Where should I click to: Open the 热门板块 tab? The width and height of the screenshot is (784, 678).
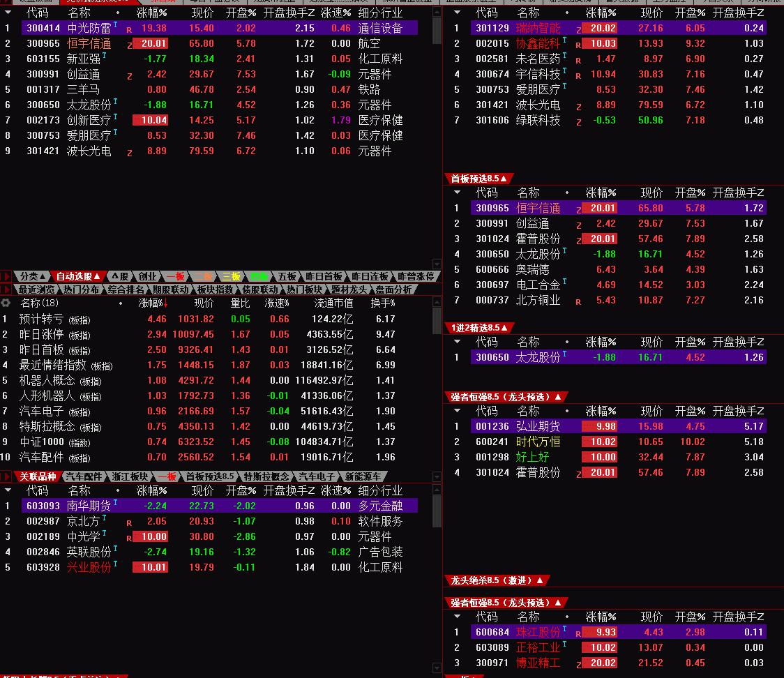[x=304, y=289]
